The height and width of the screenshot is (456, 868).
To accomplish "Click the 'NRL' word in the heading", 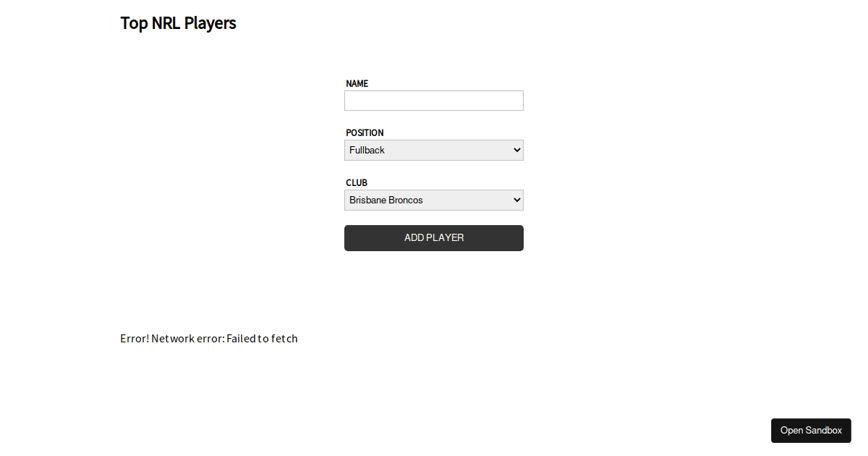I will coord(166,23).
